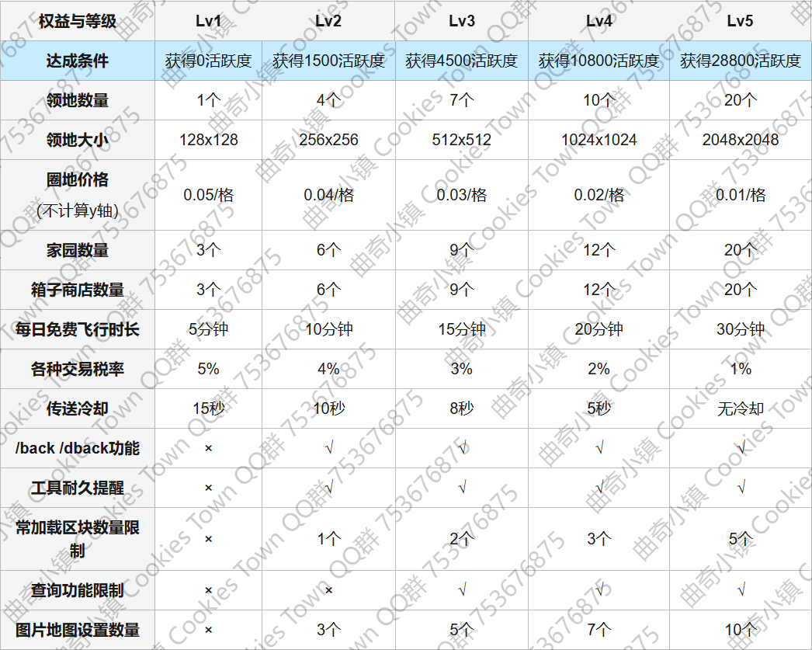Select the 10分钟 cell
This screenshot has height=650, width=812.
point(328,329)
